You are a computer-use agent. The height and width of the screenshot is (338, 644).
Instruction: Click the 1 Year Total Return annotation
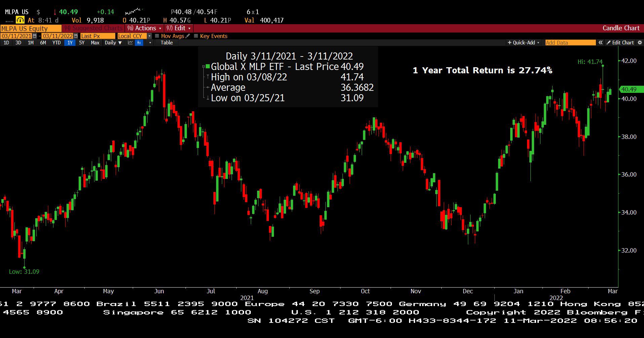click(x=482, y=70)
